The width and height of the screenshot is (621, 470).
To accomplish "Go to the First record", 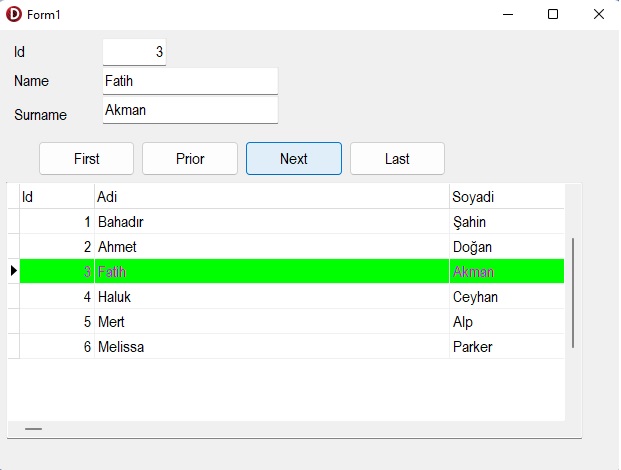I will 86,159.
